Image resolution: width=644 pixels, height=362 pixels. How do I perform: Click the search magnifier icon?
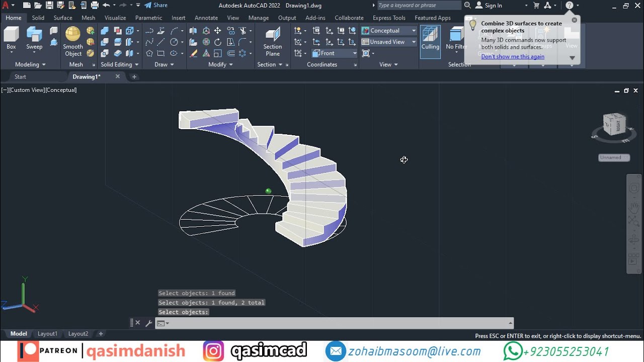[467, 6]
